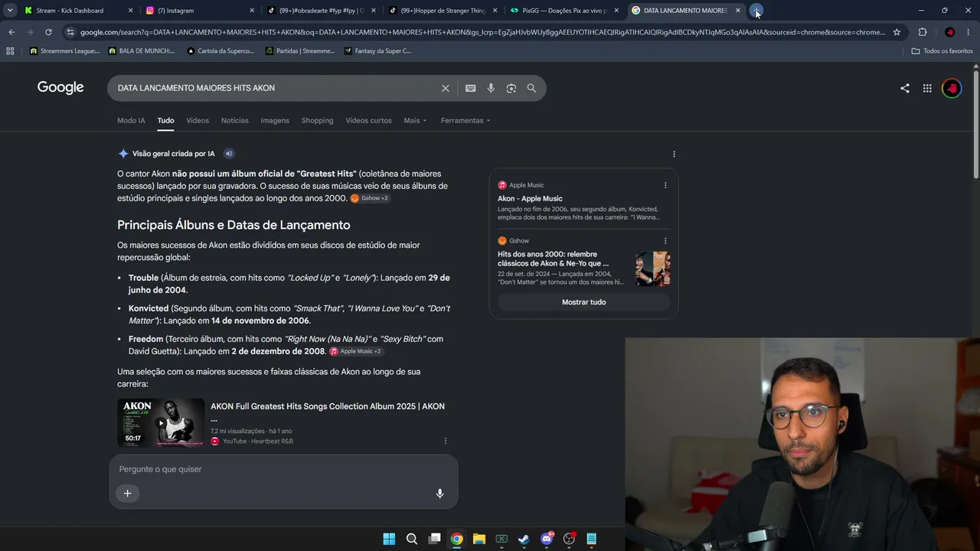
Task: Go to the Google homepage logo
Action: [60, 88]
